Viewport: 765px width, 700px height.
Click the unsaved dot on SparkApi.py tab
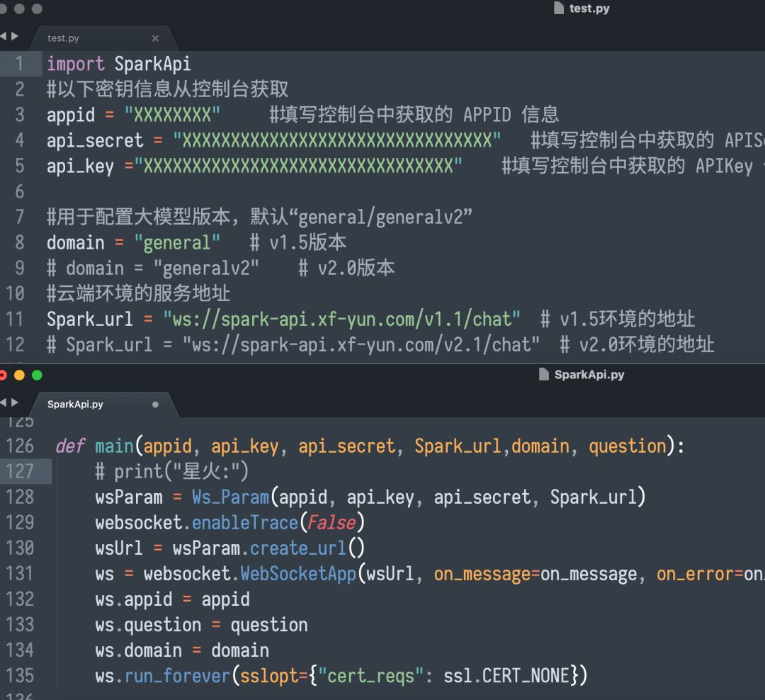155,404
